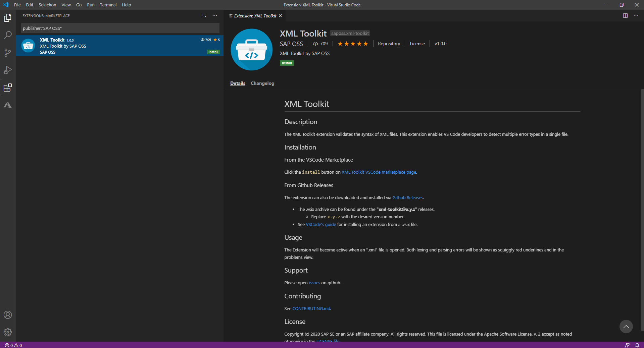The height and width of the screenshot is (348, 644).
Task: Open the Terminal menu
Action: [x=108, y=5]
